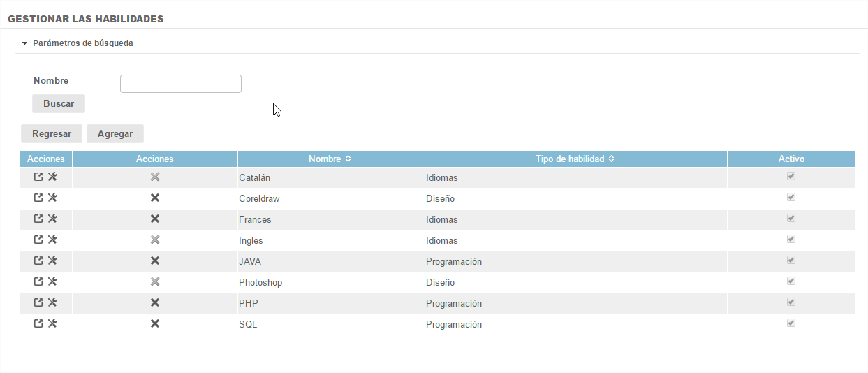The image size is (868, 373).
Task: Delete the SQL skill with X icon
Action: coord(155,324)
